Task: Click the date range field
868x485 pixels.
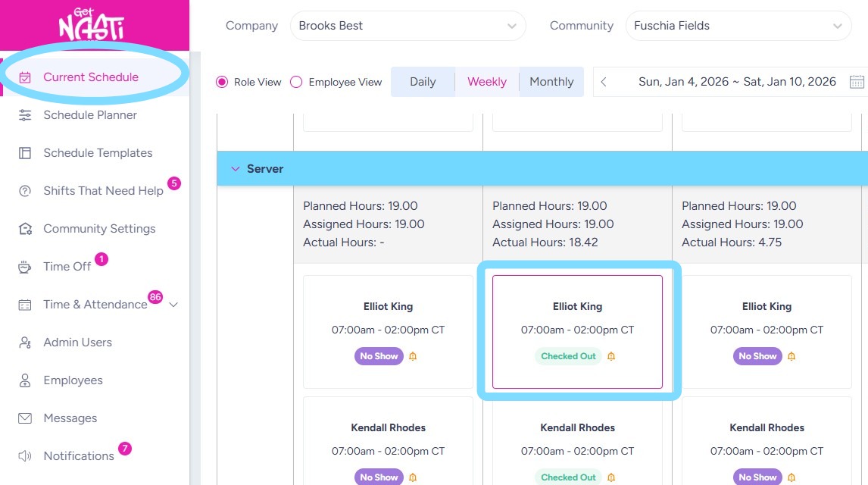Action: pos(736,82)
